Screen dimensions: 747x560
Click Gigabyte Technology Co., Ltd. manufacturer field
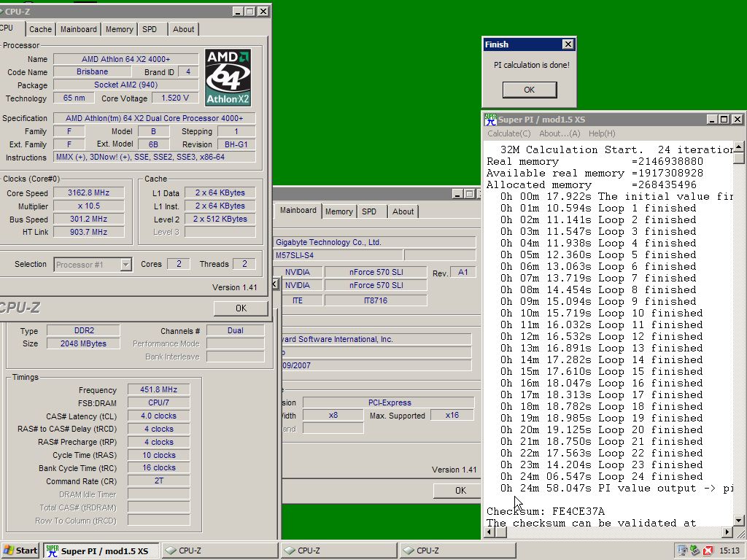pos(375,242)
